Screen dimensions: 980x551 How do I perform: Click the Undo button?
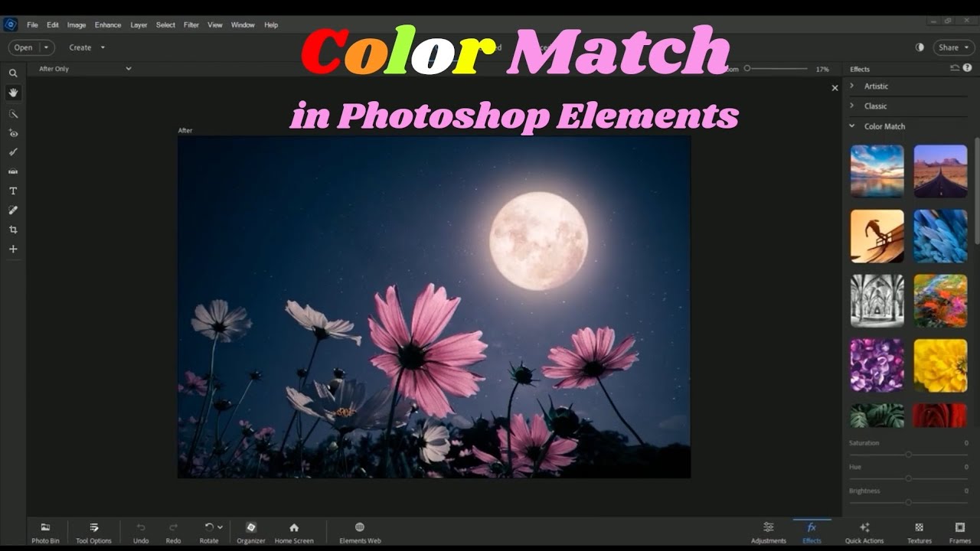pyautogui.click(x=141, y=532)
